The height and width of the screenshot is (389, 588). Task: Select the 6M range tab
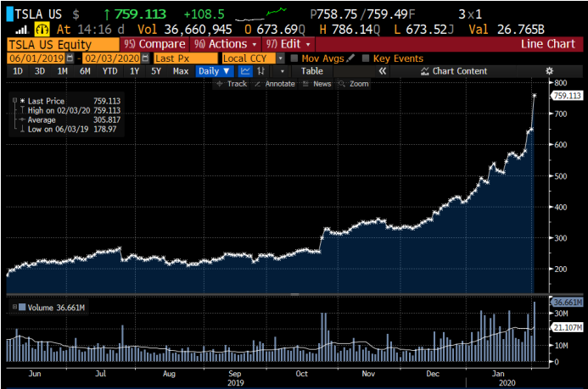[x=85, y=71]
